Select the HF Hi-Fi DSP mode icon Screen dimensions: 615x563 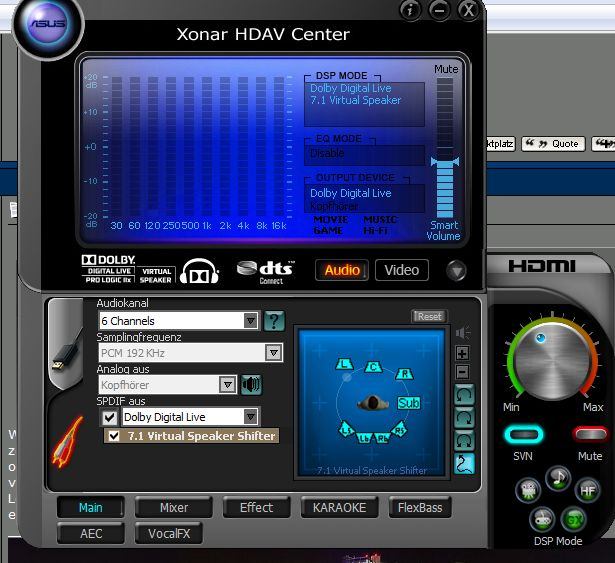coord(588,490)
